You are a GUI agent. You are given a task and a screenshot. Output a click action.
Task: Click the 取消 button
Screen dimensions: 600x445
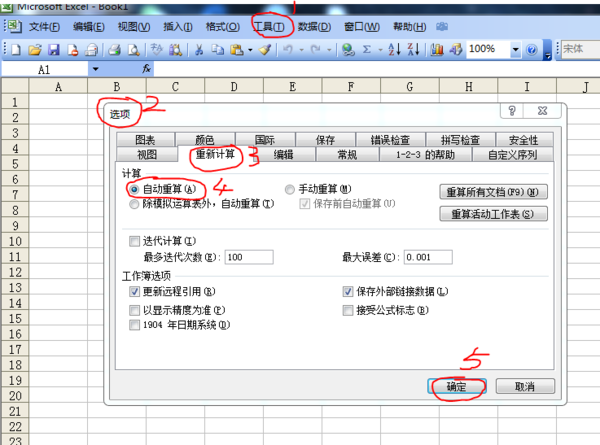(x=525, y=386)
